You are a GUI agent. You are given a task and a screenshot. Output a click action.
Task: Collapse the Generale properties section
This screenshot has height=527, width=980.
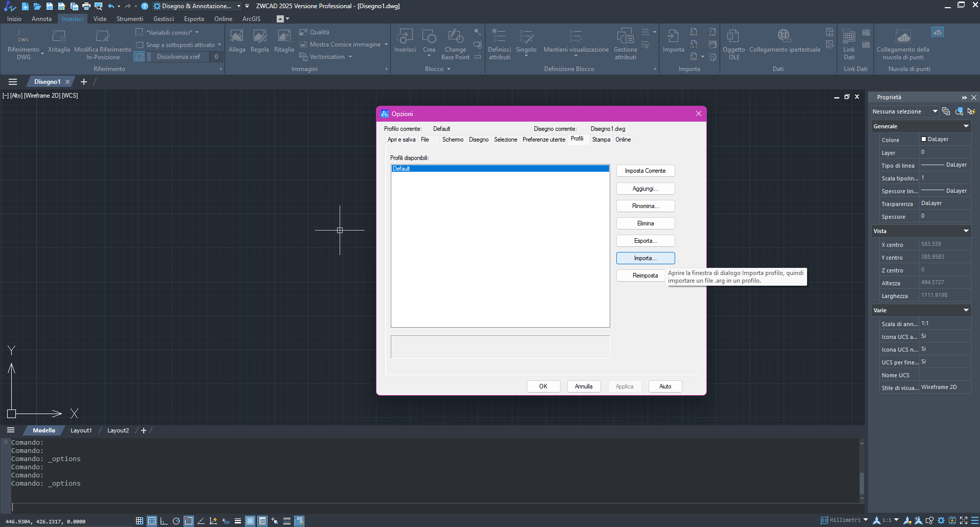(x=966, y=126)
